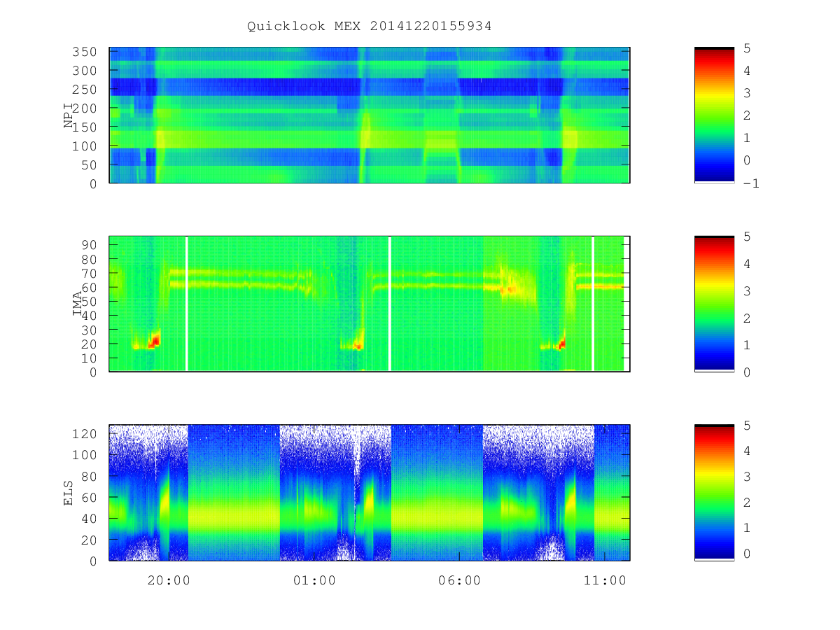
Task: Click the 20:00 time axis label
Action: [169, 580]
